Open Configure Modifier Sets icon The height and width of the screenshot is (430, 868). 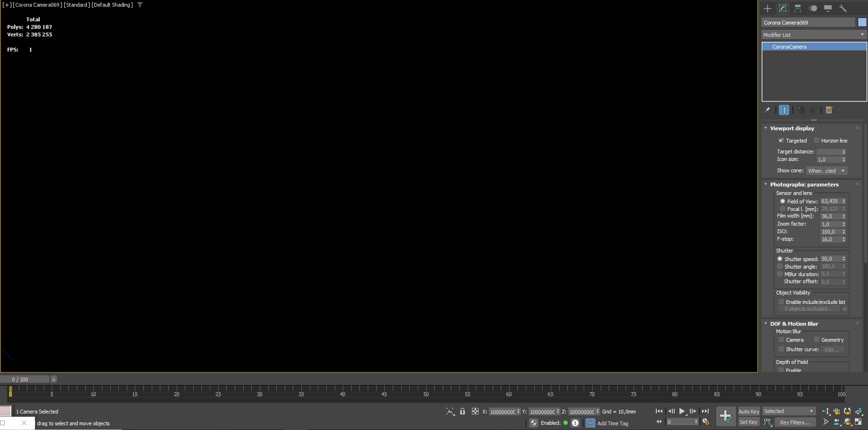click(x=829, y=110)
